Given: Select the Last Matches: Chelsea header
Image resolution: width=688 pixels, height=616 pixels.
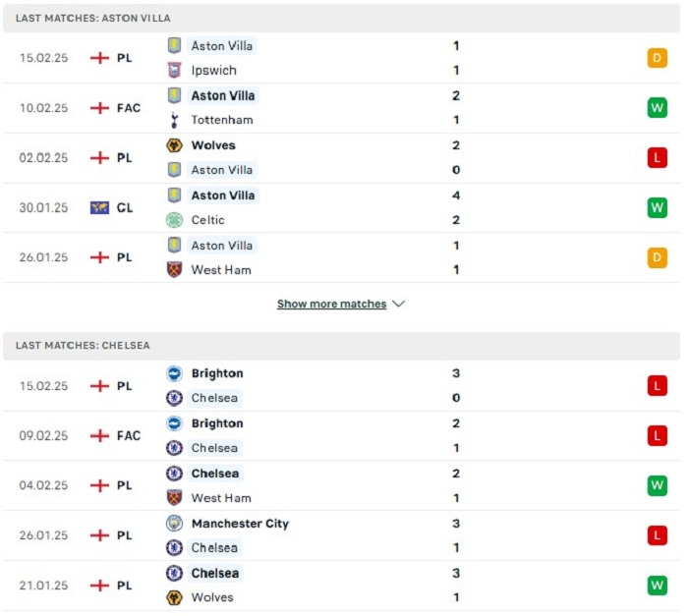Looking at the screenshot, I should pyautogui.click(x=341, y=346).
